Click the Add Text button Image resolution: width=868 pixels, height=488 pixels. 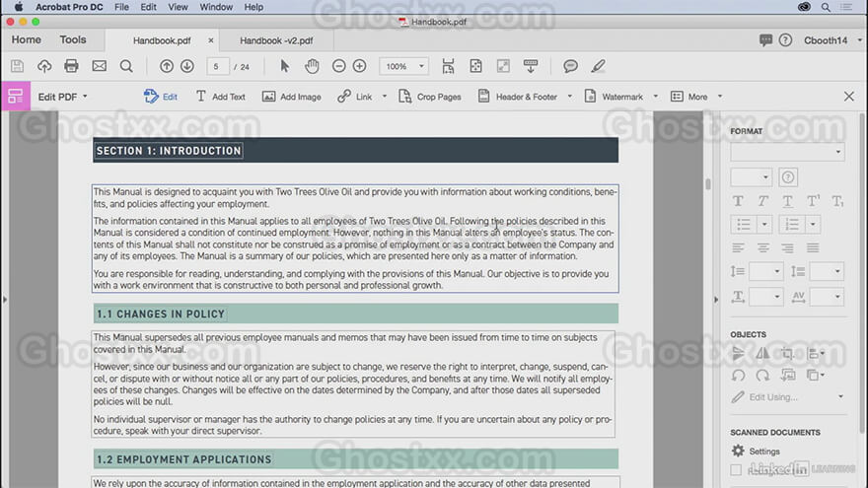coord(220,97)
